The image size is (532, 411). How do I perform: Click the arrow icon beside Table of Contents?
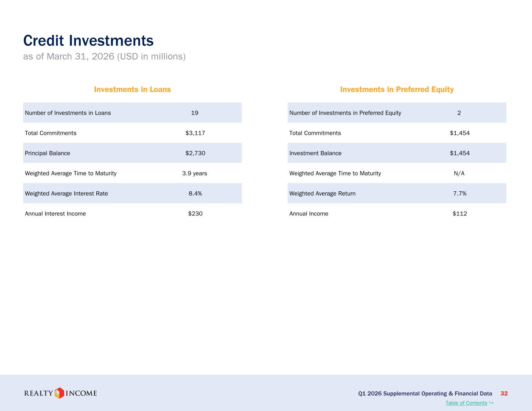pos(491,402)
